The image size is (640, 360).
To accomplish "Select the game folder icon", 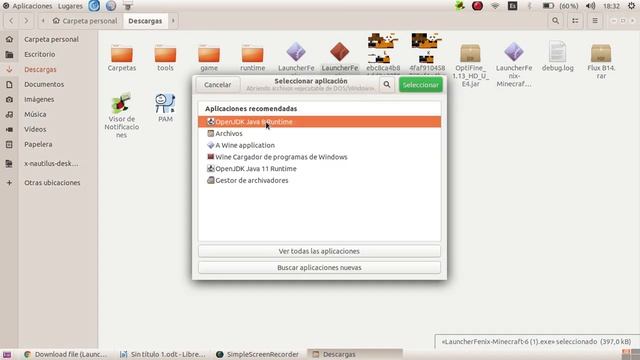I will coord(209,53).
